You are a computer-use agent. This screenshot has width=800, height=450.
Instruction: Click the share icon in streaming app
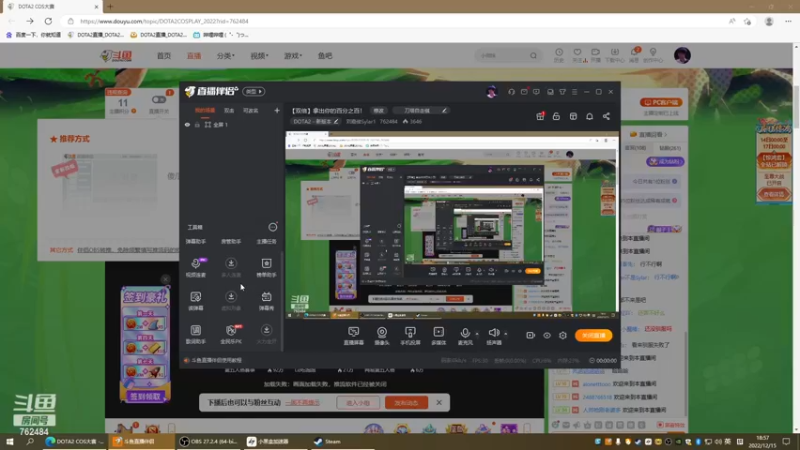coord(606,116)
